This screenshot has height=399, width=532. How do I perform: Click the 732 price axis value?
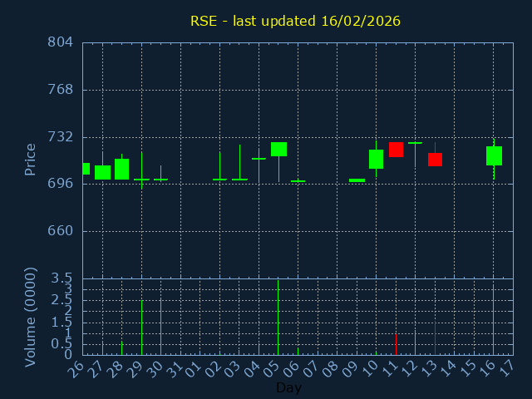[60, 136]
